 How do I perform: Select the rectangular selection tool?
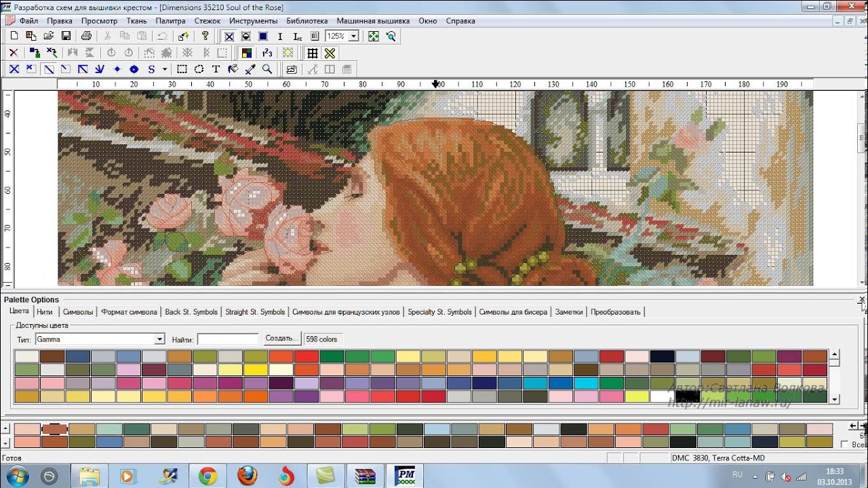(x=182, y=69)
